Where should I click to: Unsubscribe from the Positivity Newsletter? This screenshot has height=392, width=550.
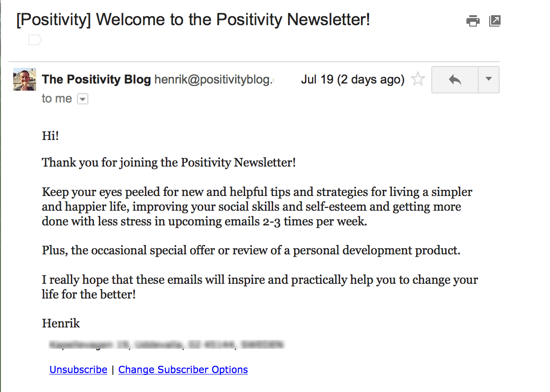tap(78, 369)
